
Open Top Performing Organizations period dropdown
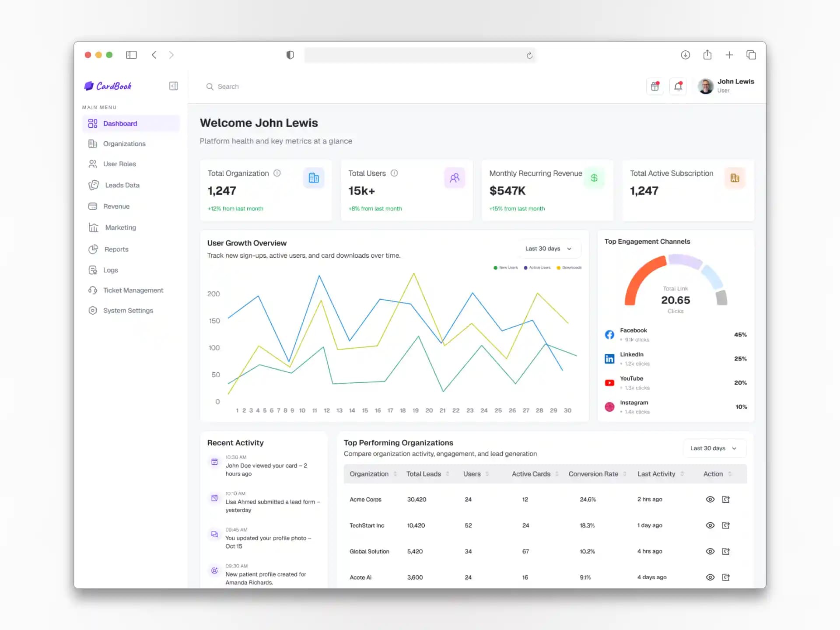pyautogui.click(x=714, y=448)
